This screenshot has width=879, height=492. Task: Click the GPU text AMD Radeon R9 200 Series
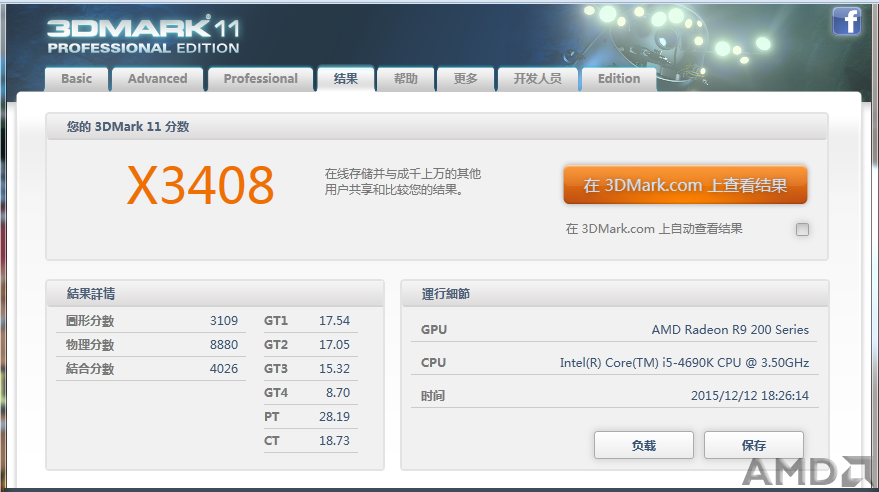pos(730,329)
